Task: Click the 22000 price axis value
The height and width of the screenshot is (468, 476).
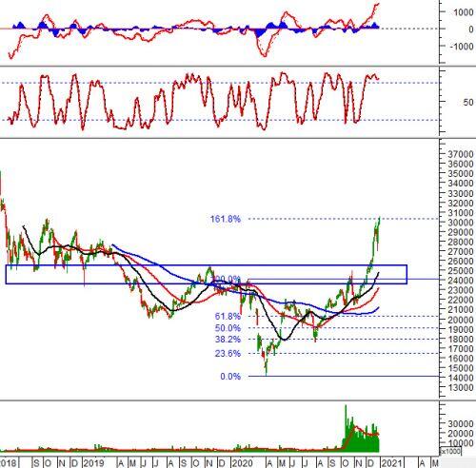Action: click(x=460, y=300)
